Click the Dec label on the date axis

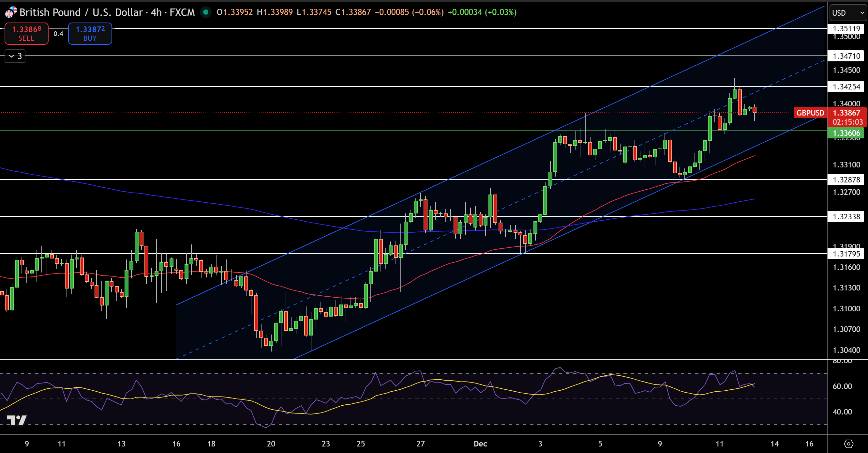481,444
